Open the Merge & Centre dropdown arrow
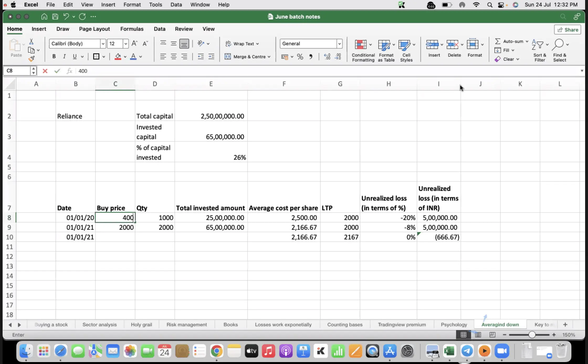 269,57
